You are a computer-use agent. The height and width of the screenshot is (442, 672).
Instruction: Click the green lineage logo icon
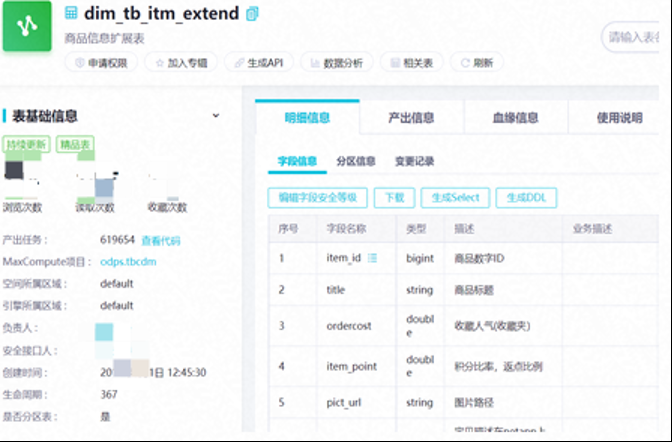[27, 26]
